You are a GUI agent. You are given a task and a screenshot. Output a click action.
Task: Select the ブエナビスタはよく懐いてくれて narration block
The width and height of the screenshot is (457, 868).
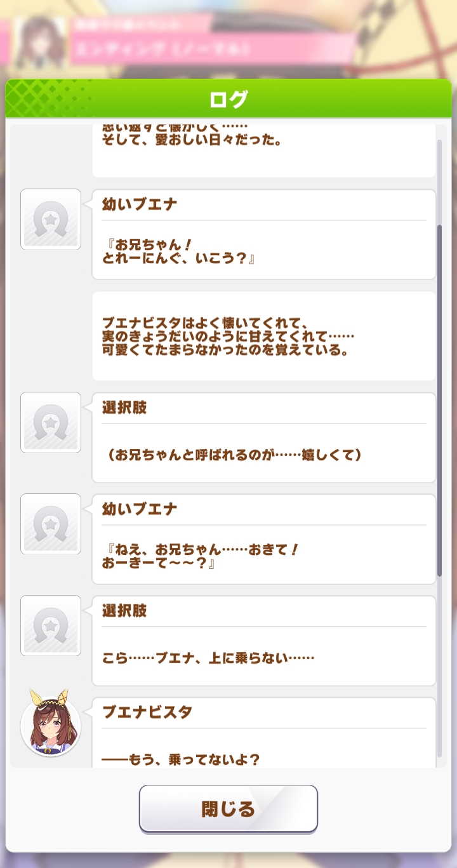pyautogui.click(x=264, y=336)
